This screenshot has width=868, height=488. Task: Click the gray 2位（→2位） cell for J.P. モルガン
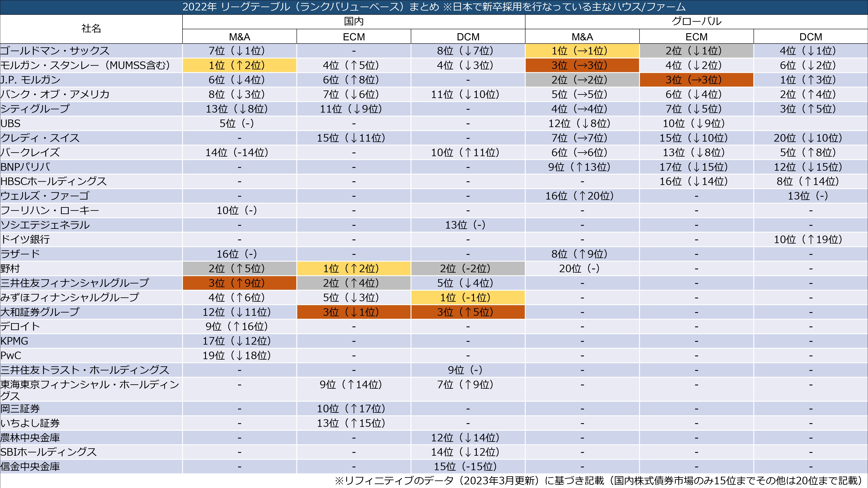tap(582, 80)
